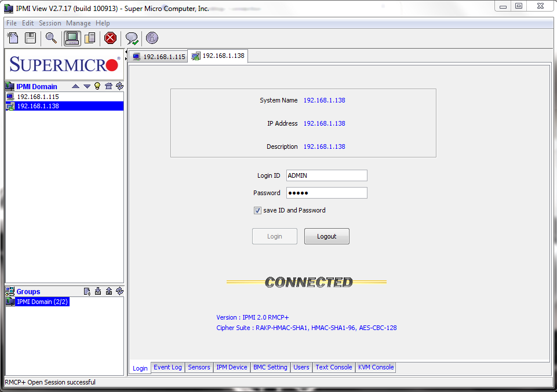
Task: Click the connected icon of 192.168.1.138 in the list
Action: pos(10,106)
